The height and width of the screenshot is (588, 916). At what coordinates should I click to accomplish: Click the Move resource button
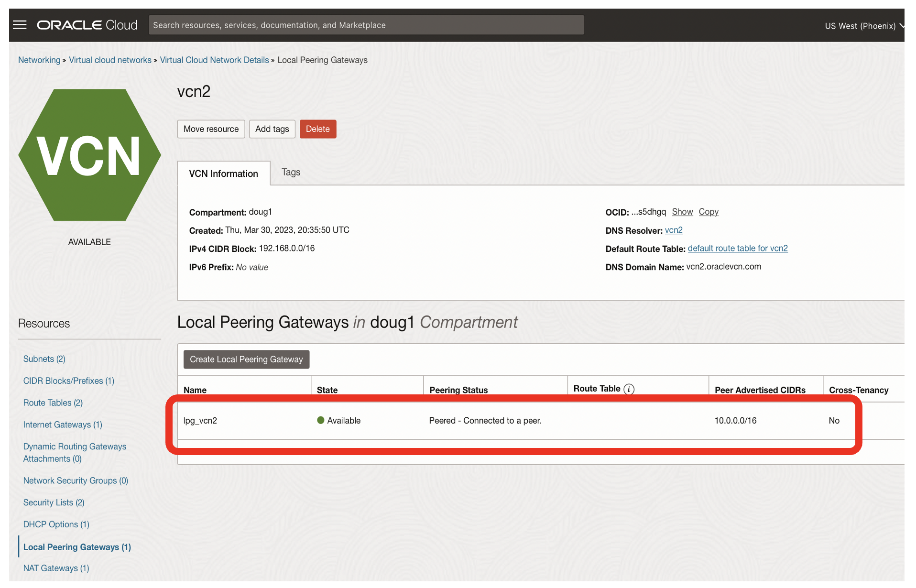click(x=211, y=129)
